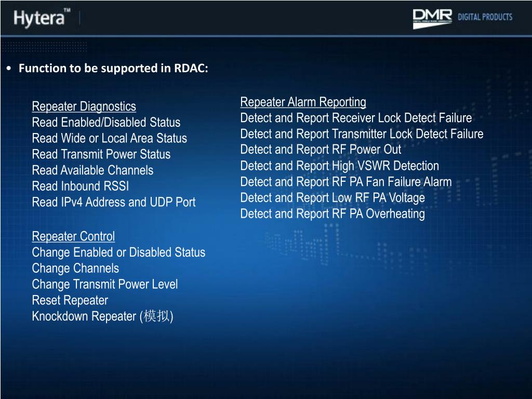
Task: Select the Read Wide or Local Area Status line
Action: (109, 139)
